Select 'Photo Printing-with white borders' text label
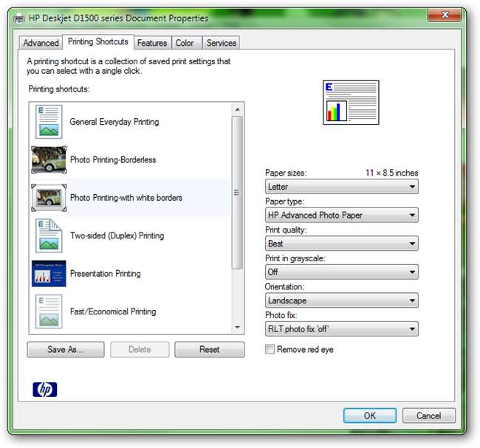Viewport: 480px width, 448px height. [x=126, y=198]
